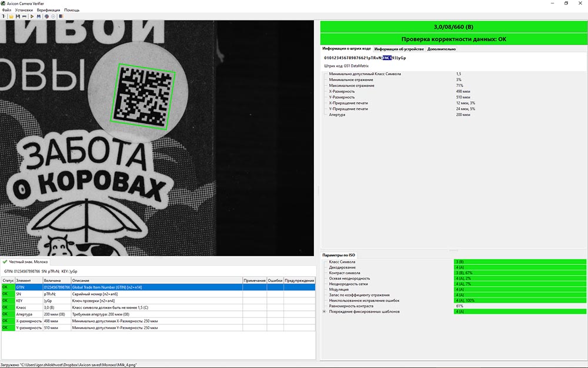Click the Величина column header
Screen dimensions: 588x368
tap(57, 280)
